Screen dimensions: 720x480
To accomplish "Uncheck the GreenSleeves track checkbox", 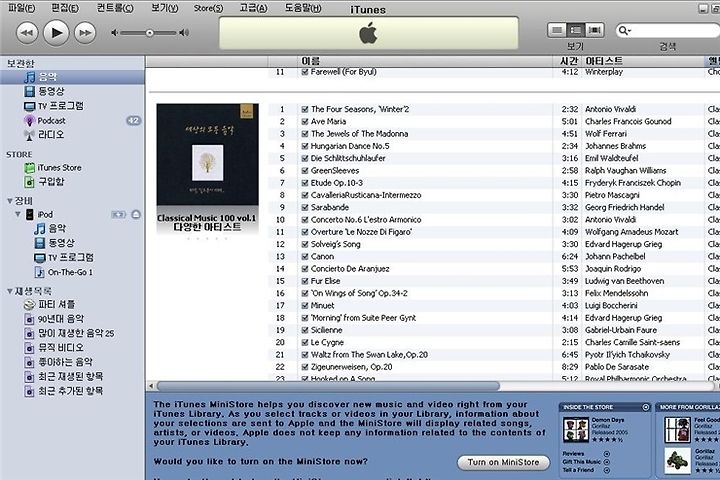I will pos(305,171).
